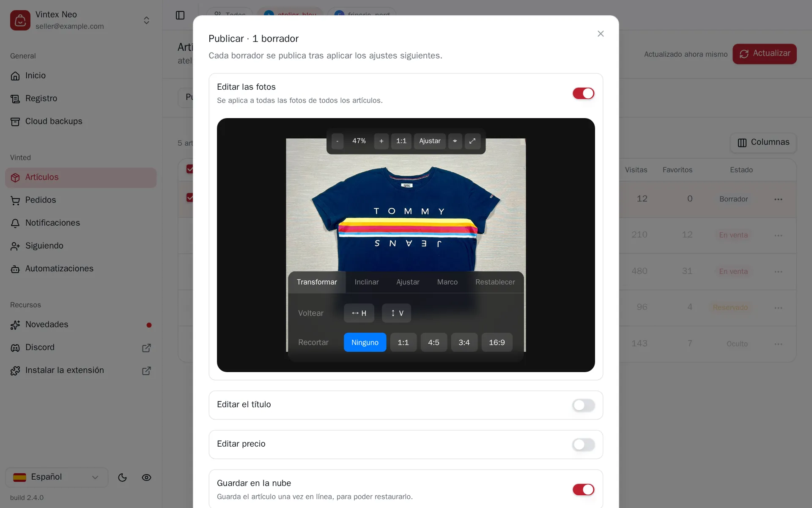Screen dimensions: 812x508
Task: Select the Ninguno crop option
Action: click(365, 342)
